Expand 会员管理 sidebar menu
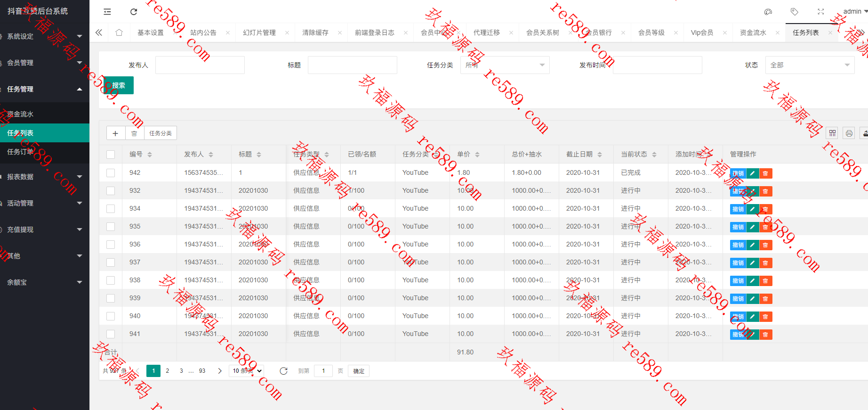This screenshot has width=868, height=410. pos(45,63)
